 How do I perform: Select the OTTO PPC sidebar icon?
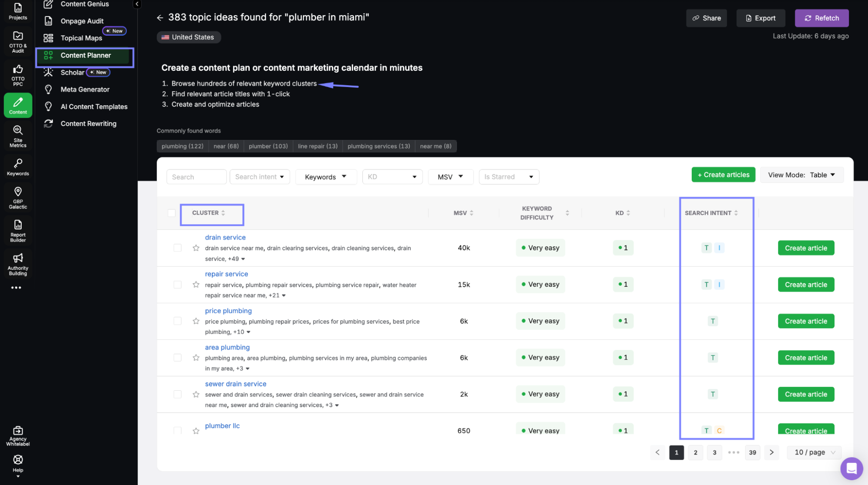[x=18, y=74]
